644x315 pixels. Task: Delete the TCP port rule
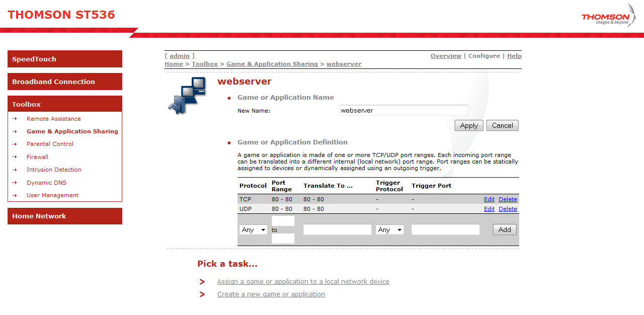508,199
